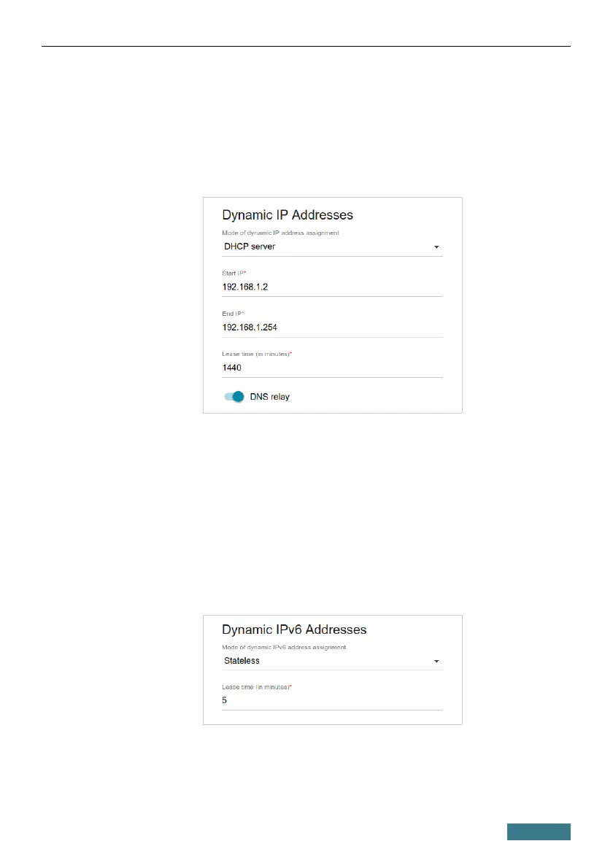The width and height of the screenshot is (613, 868).
Task: Click the horizontal header line at page top
Action: [306, 46]
